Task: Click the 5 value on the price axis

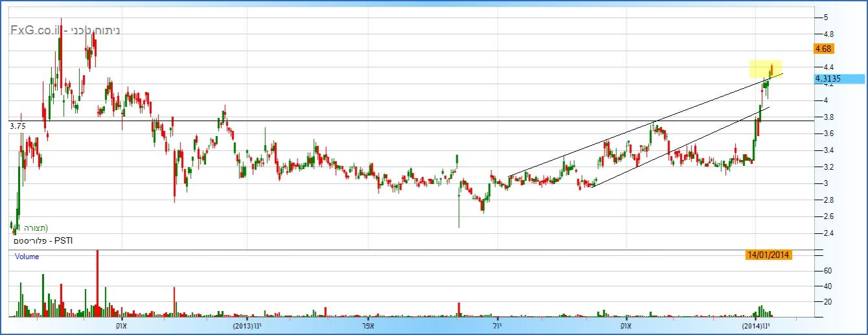Action: click(825, 17)
